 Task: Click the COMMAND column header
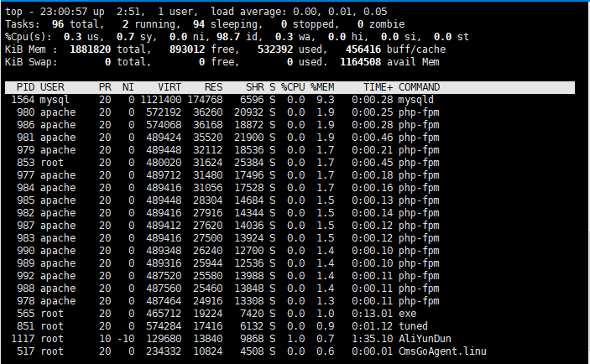click(422, 87)
